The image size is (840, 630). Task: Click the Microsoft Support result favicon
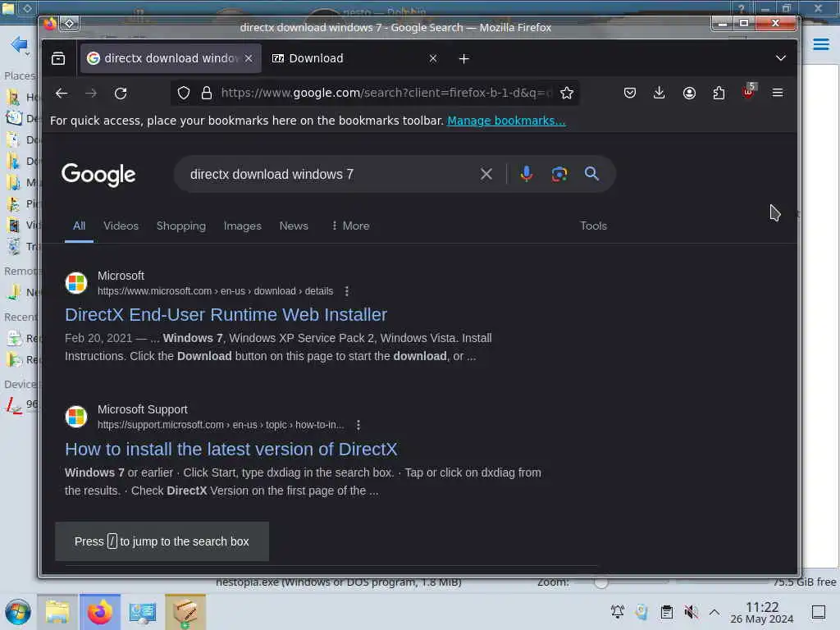click(x=76, y=417)
